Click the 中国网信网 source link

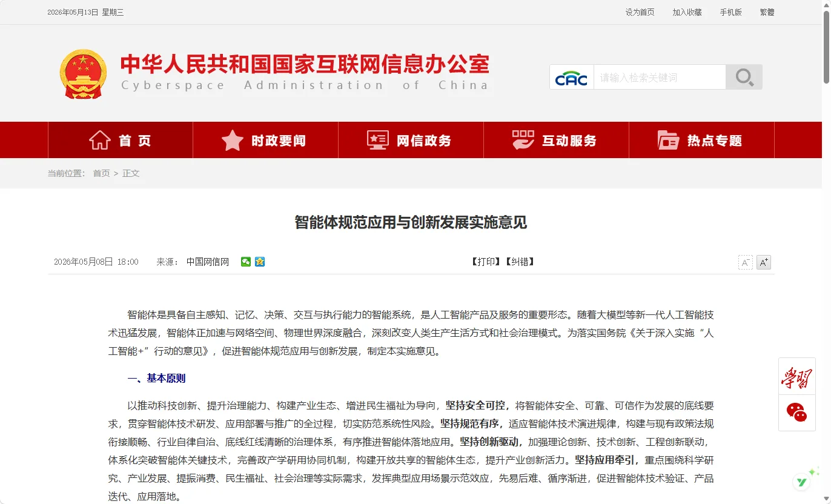208,262
